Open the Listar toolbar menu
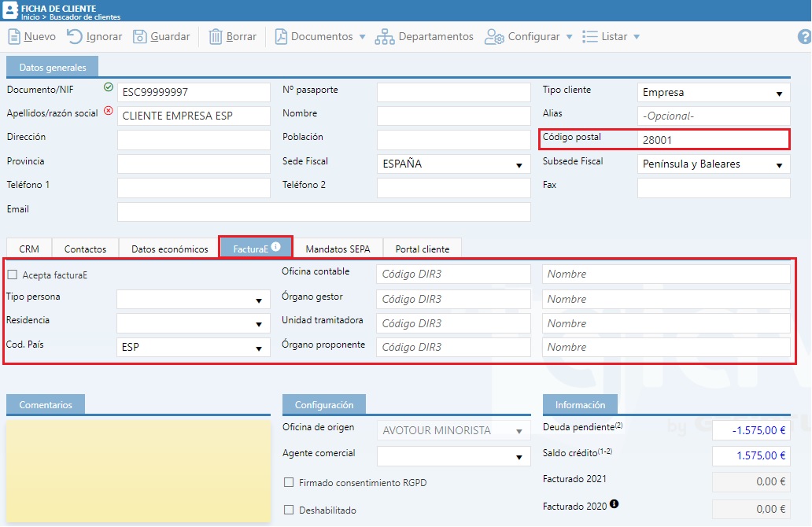The width and height of the screenshot is (812, 527). (x=611, y=36)
